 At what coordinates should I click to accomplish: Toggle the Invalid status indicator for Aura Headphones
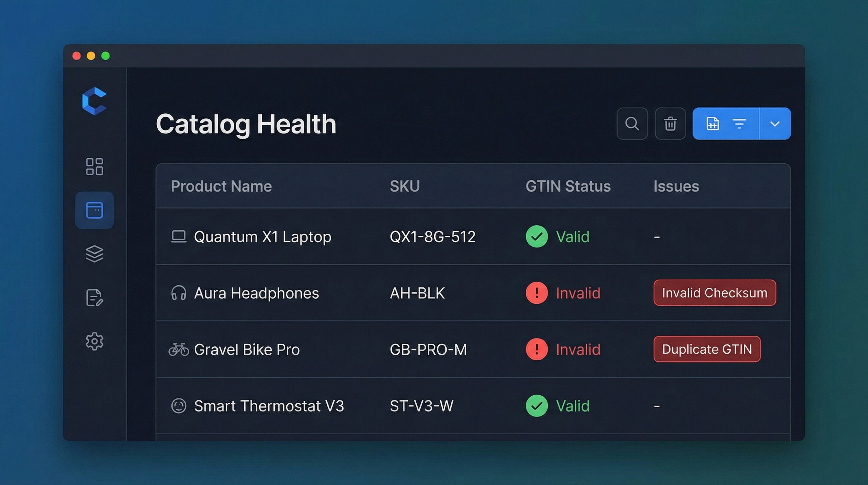point(537,293)
